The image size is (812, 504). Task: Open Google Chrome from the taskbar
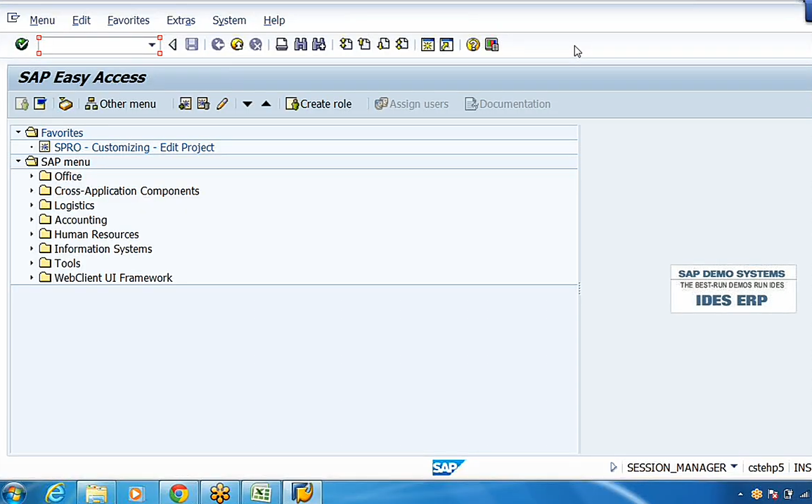(x=179, y=493)
